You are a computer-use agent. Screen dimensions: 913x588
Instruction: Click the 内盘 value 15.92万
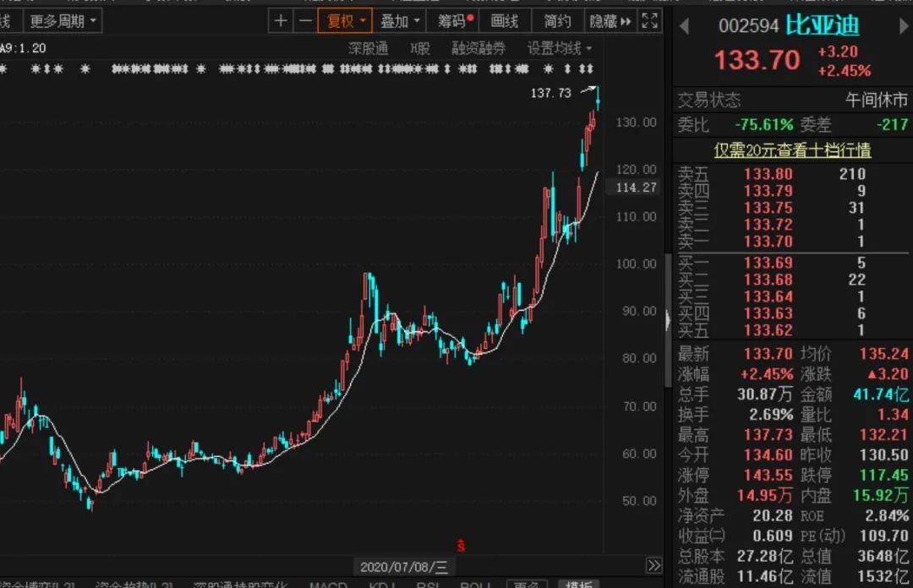(x=881, y=495)
